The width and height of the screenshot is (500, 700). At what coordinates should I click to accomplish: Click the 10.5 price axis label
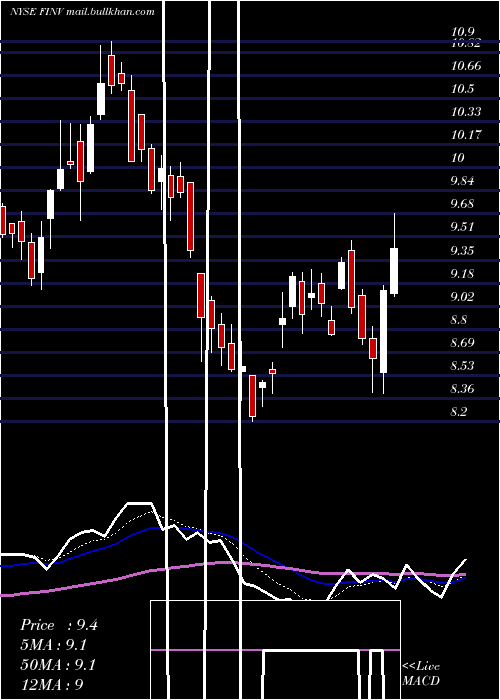click(462, 89)
